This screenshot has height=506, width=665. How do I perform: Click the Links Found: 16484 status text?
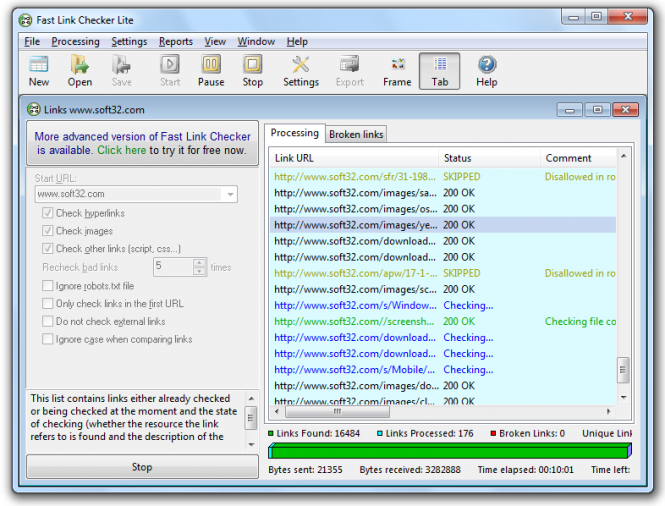pyautogui.click(x=318, y=433)
